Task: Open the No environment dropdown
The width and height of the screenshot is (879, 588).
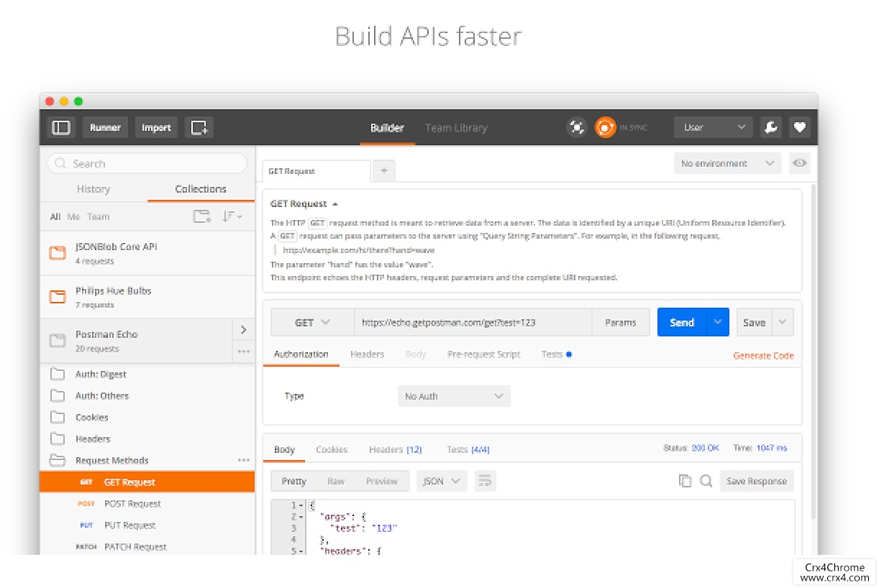Action: 728,163
